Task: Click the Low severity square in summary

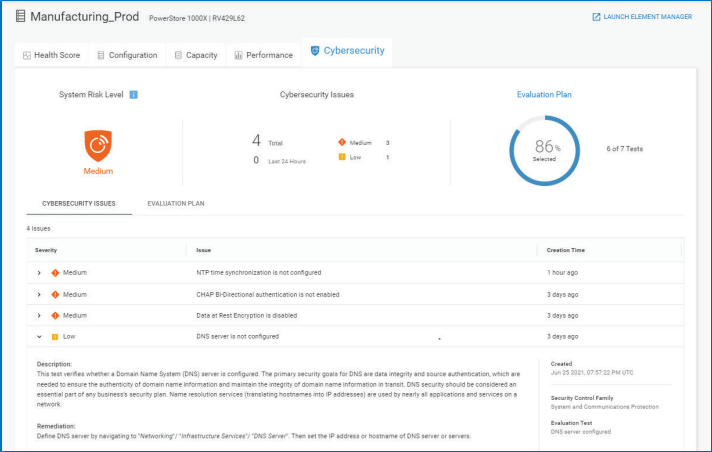Action: click(x=342, y=157)
